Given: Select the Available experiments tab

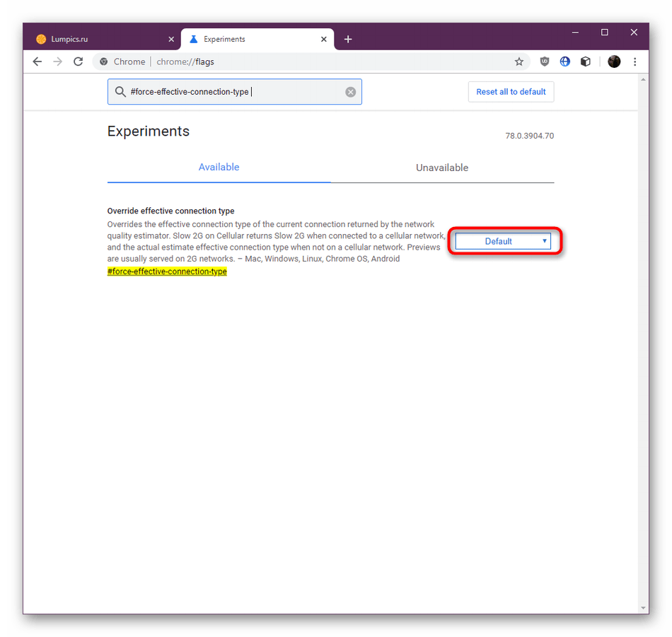Looking at the screenshot, I should pos(219,168).
